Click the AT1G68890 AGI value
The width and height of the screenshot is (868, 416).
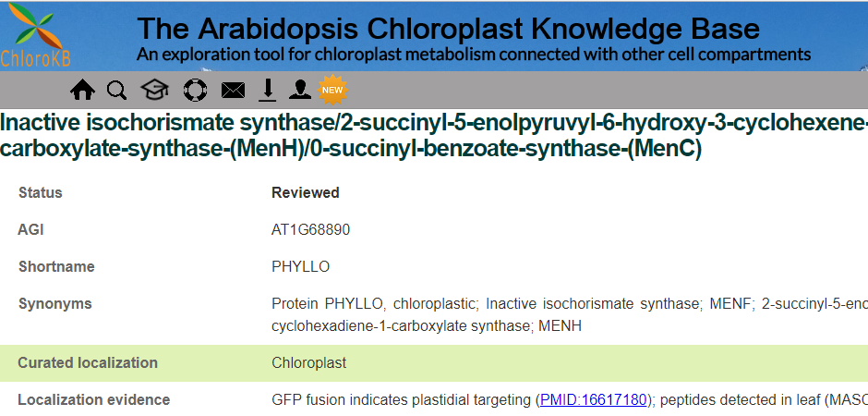point(310,230)
